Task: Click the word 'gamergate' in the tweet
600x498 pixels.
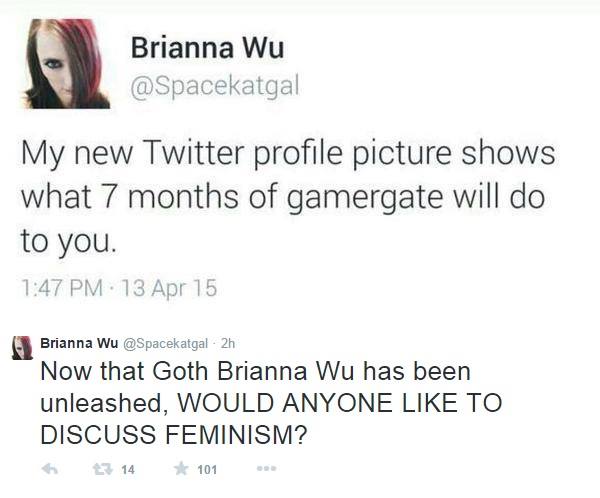Action: [x=365, y=198]
